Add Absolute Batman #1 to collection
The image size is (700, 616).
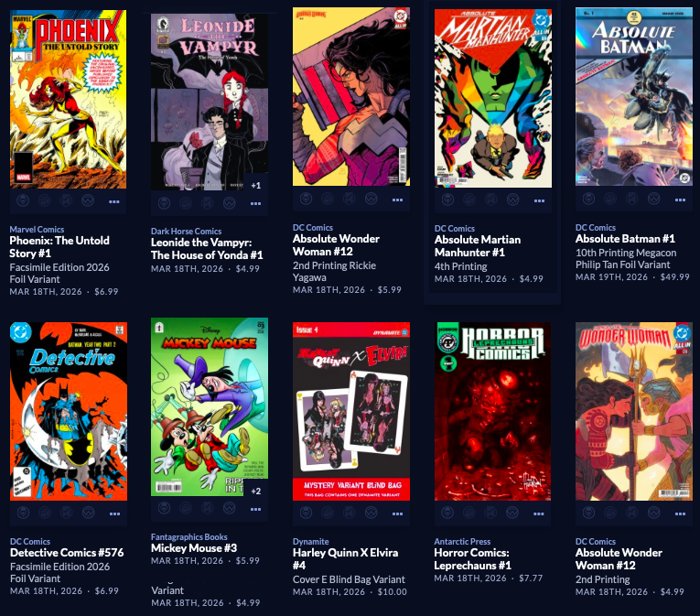610,199
